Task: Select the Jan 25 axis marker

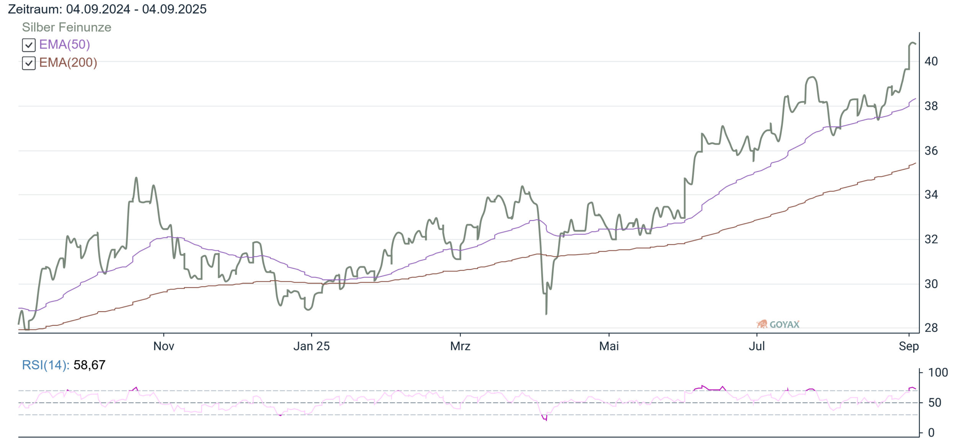Action: [312, 346]
